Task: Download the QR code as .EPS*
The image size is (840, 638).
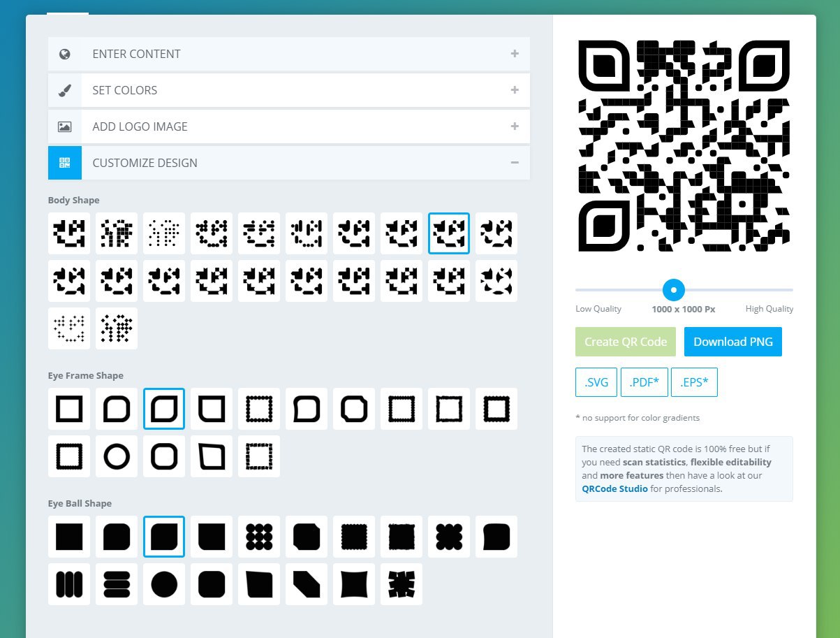Action: [x=695, y=382]
